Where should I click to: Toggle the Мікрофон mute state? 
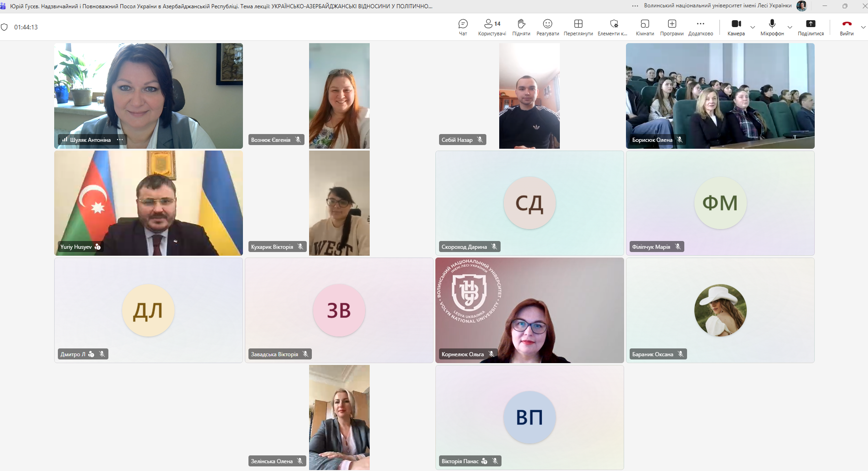tap(772, 27)
